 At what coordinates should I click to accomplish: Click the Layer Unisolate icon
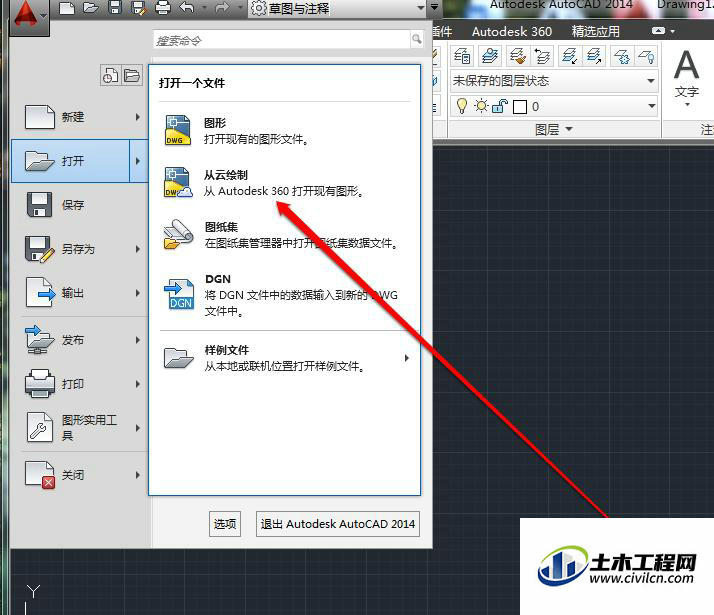click(x=594, y=56)
